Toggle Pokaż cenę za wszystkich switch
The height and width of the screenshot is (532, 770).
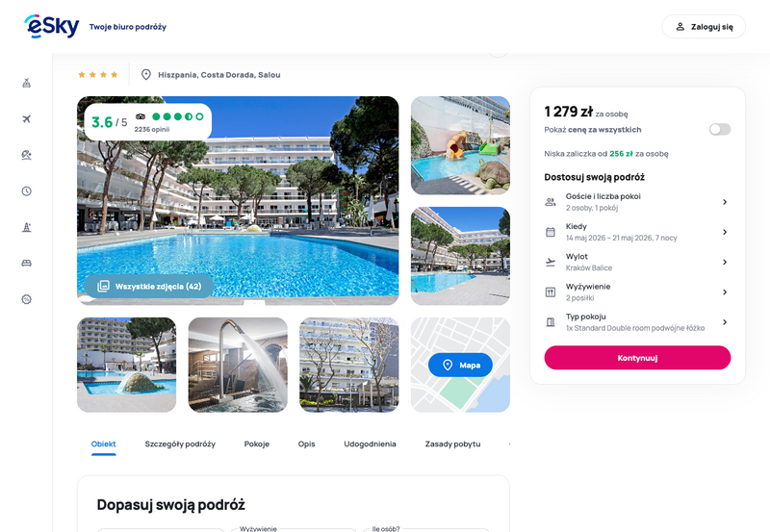719,129
